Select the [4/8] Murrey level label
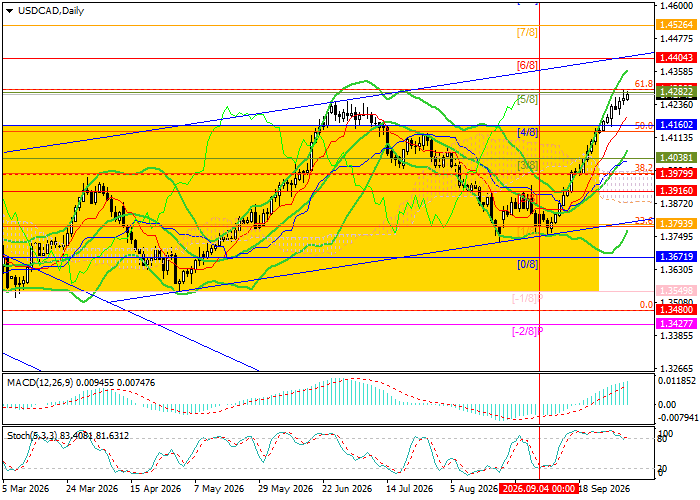This screenshot has height=500, width=700. click(527, 132)
